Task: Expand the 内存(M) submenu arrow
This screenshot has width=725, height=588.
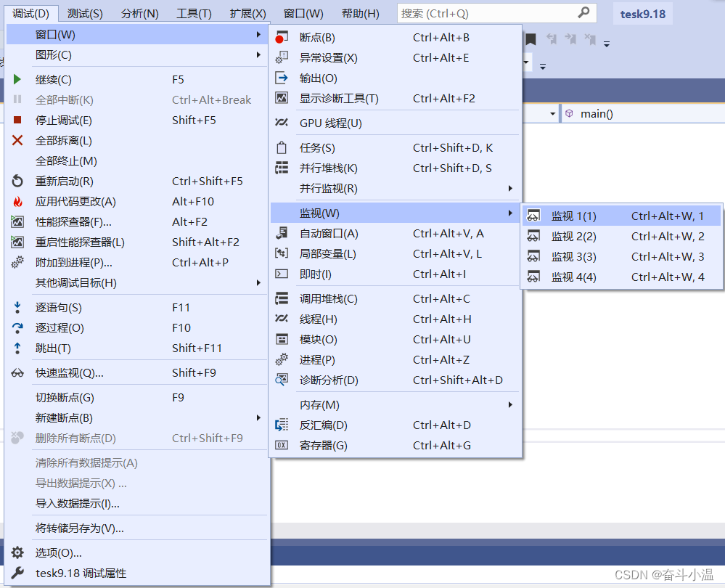Action: click(510, 404)
